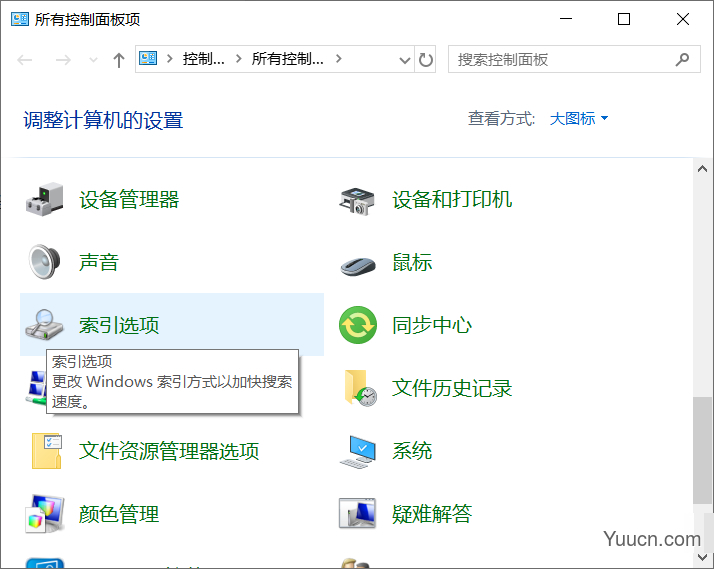Viewport: 714px width, 569px height.
Task: Close the 所有控制面板项 window
Action: click(x=683, y=19)
